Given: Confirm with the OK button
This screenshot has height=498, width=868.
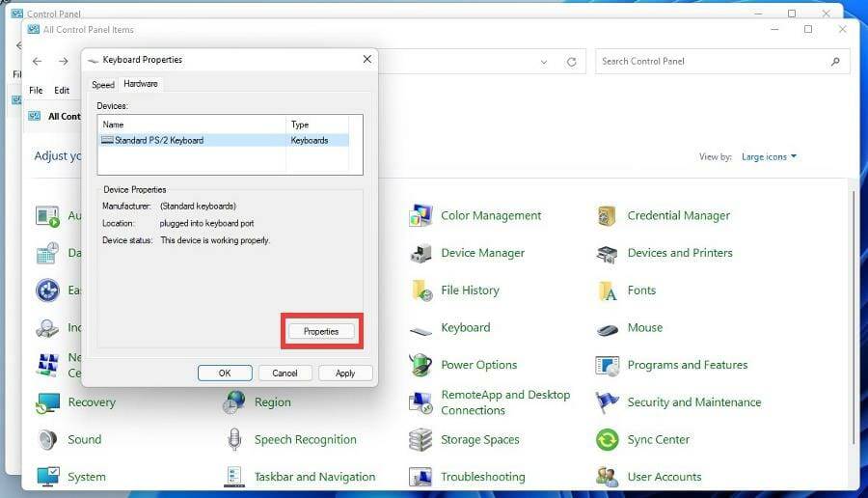Looking at the screenshot, I should coord(225,373).
